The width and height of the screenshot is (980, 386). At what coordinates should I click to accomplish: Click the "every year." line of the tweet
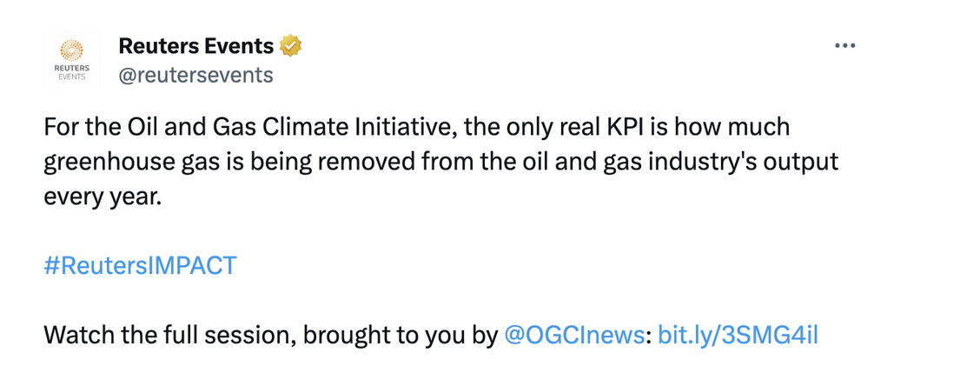click(x=103, y=196)
